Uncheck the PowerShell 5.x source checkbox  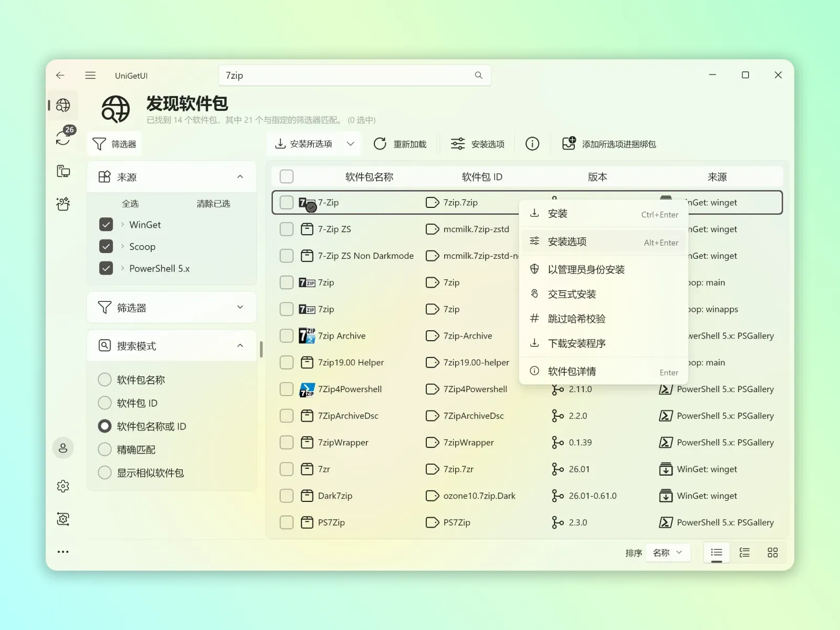pyautogui.click(x=106, y=268)
